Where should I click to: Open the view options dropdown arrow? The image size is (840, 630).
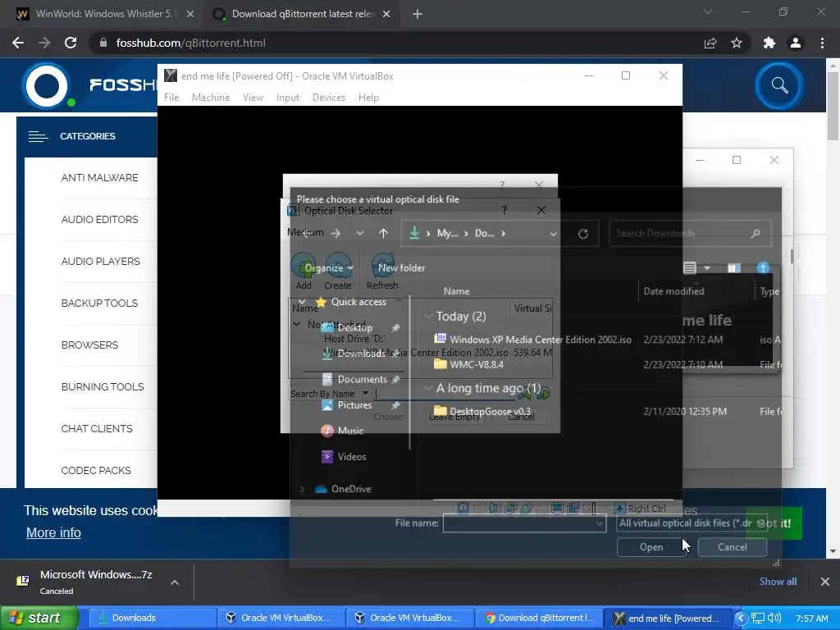pos(707,268)
